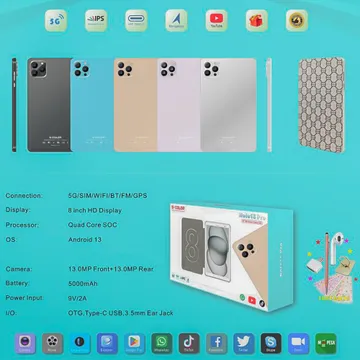The width and height of the screenshot is (360, 360).
Task: Click the "Display:" label
Action: (18, 210)
